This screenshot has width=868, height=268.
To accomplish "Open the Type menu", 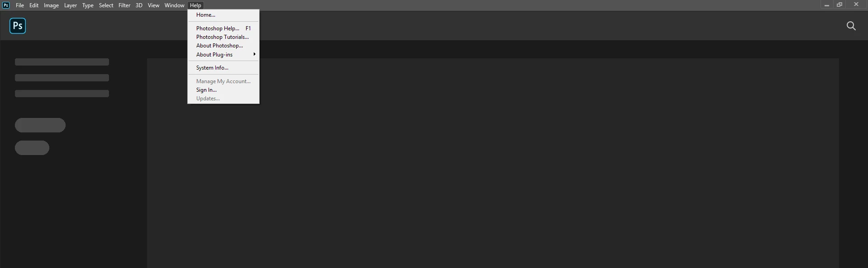I will [88, 5].
